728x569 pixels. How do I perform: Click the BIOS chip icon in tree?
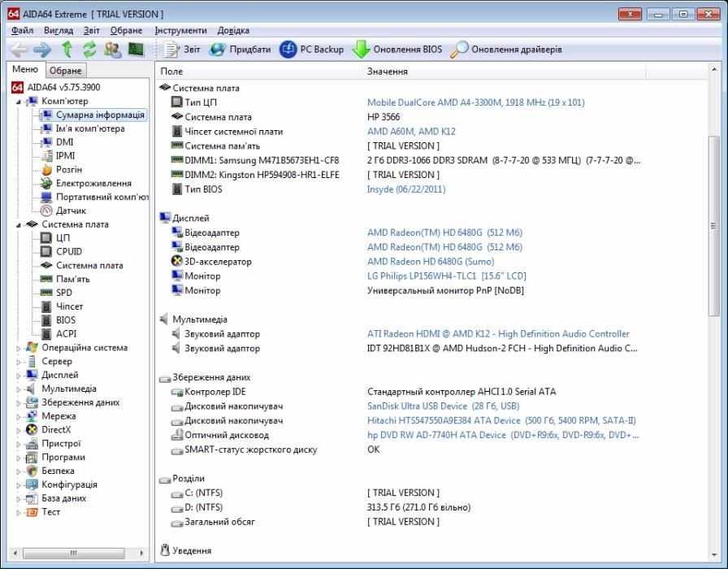pyautogui.click(x=46, y=320)
